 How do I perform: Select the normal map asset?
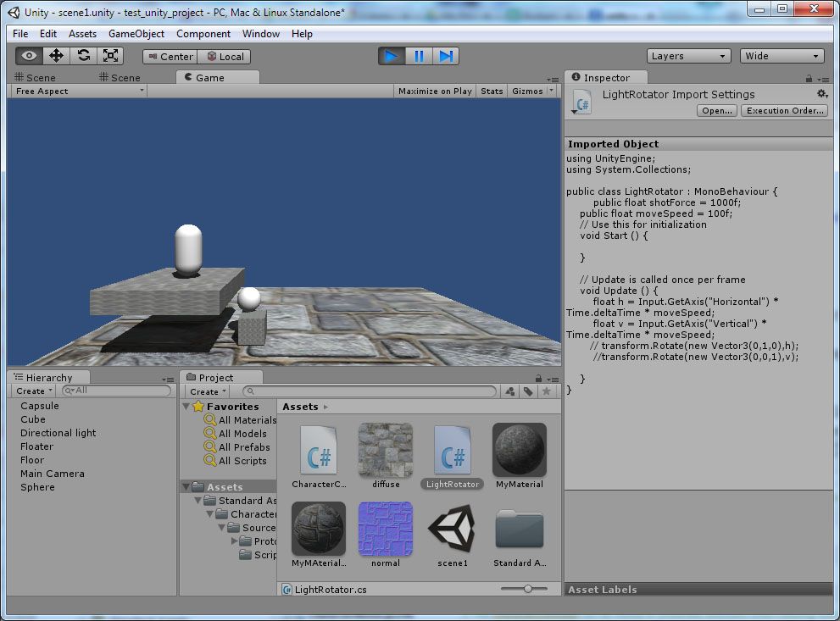pos(386,535)
